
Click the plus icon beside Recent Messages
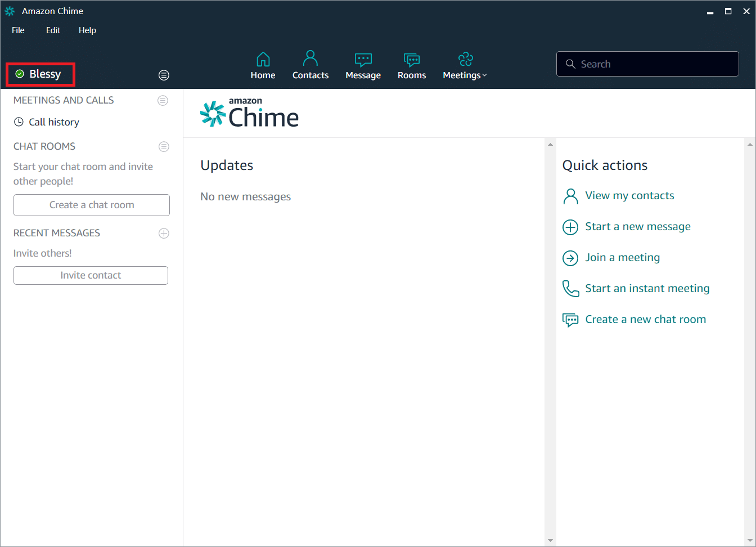click(164, 234)
